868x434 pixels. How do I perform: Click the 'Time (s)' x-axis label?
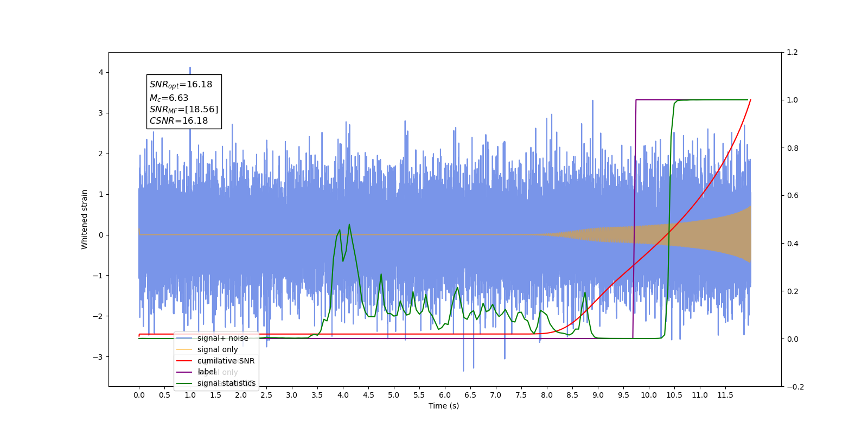444,406
